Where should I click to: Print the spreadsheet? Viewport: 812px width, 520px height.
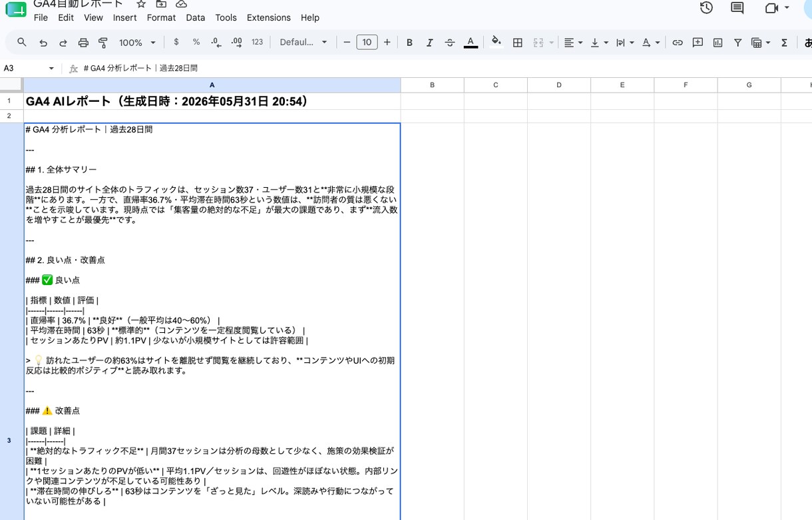coord(83,43)
